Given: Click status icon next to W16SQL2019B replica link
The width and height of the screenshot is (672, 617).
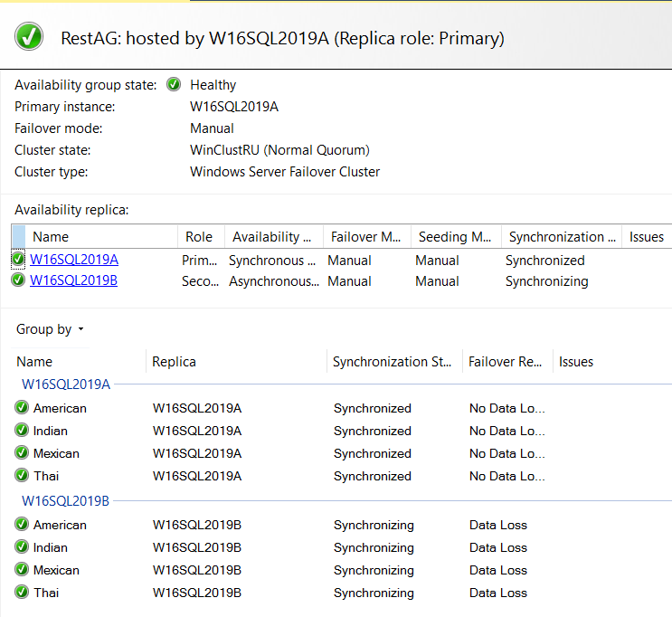Looking at the screenshot, I should pyautogui.click(x=19, y=280).
